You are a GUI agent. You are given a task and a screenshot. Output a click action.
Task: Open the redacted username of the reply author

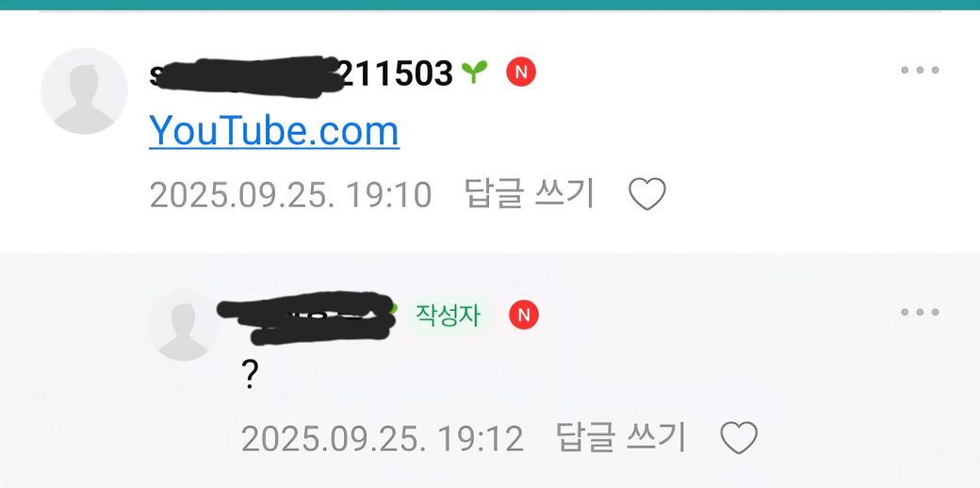306,317
